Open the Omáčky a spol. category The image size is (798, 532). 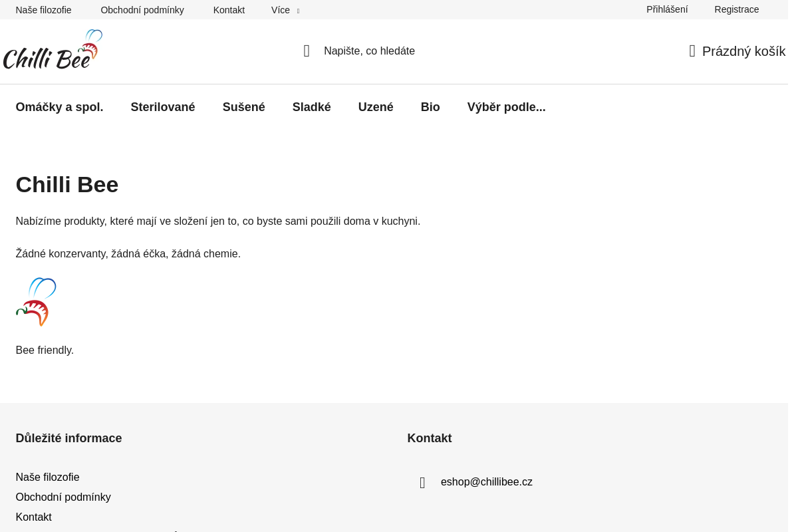[59, 107]
